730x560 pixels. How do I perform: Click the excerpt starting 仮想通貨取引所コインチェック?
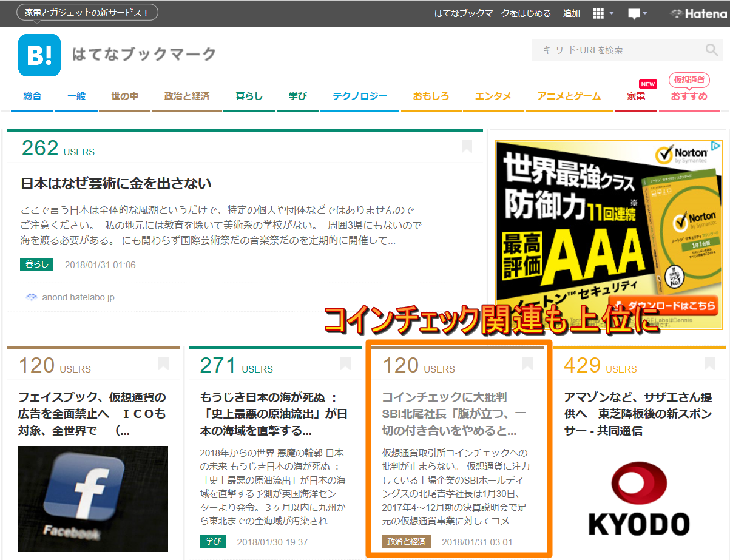(x=456, y=487)
